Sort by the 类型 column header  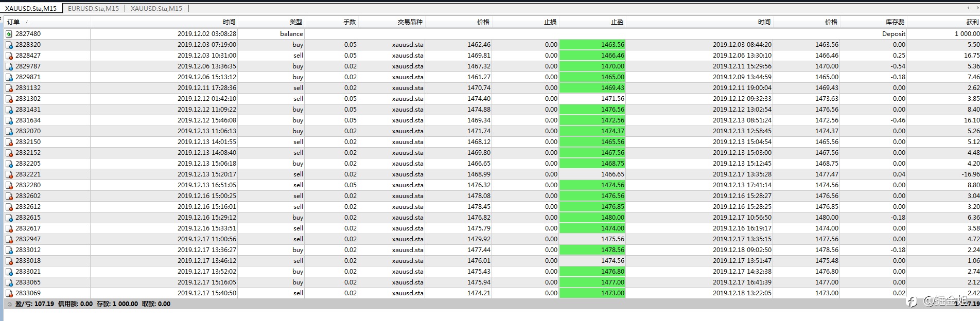point(296,22)
